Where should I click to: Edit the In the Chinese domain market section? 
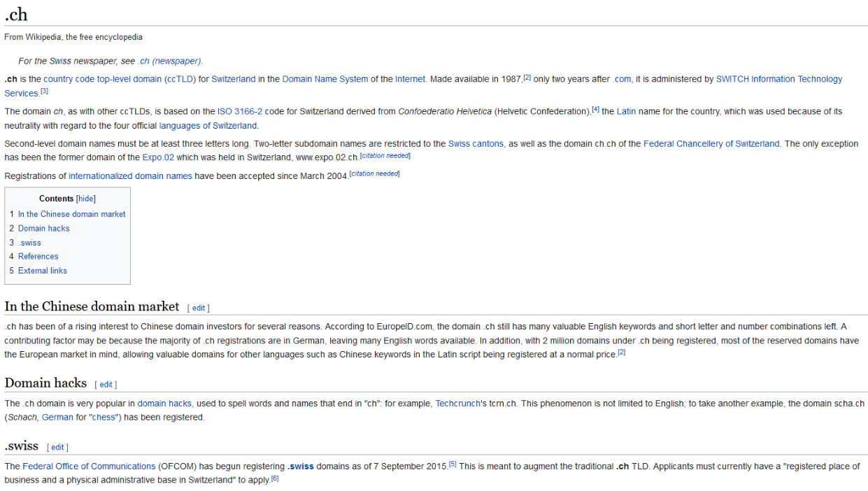[x=199, y=308]
